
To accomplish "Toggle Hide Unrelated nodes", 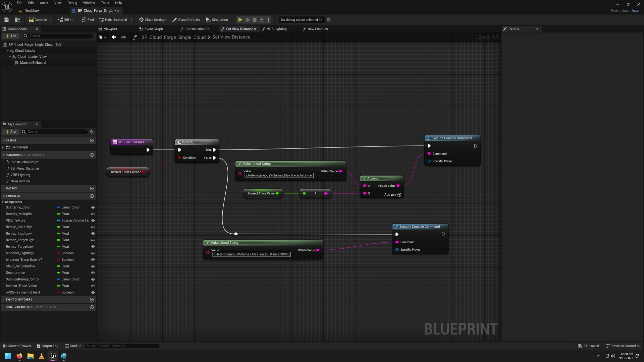I will [113, 19].
